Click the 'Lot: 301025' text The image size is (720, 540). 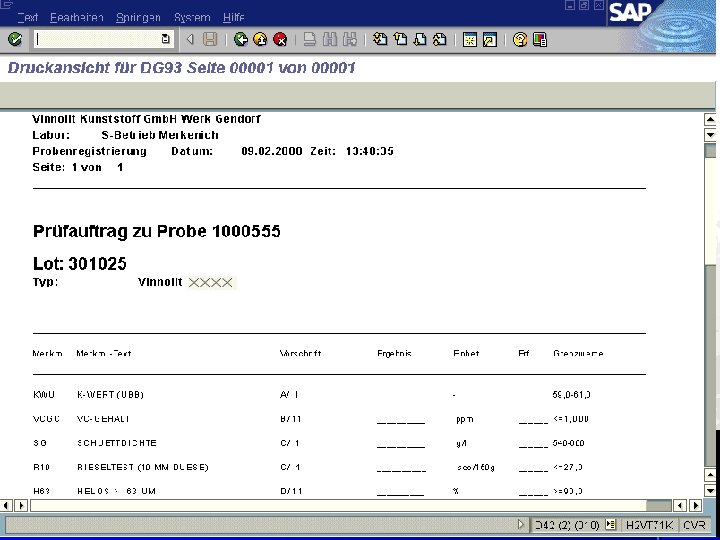coord(79,264)
